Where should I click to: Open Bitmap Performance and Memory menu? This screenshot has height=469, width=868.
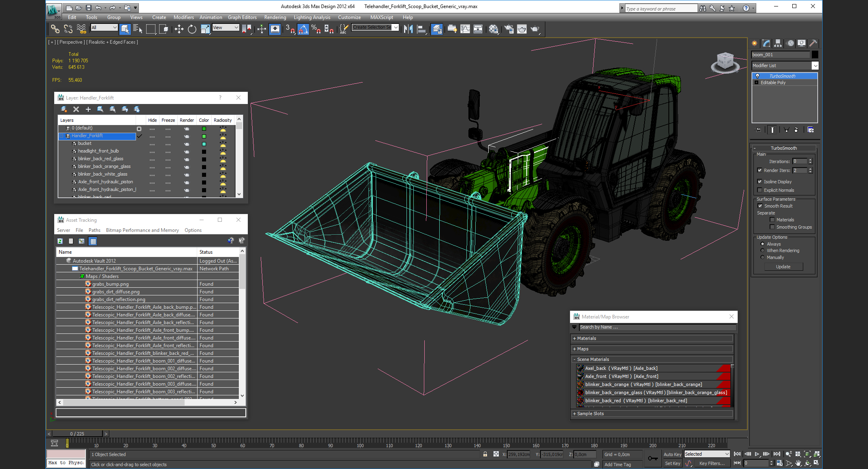[142, 230]
